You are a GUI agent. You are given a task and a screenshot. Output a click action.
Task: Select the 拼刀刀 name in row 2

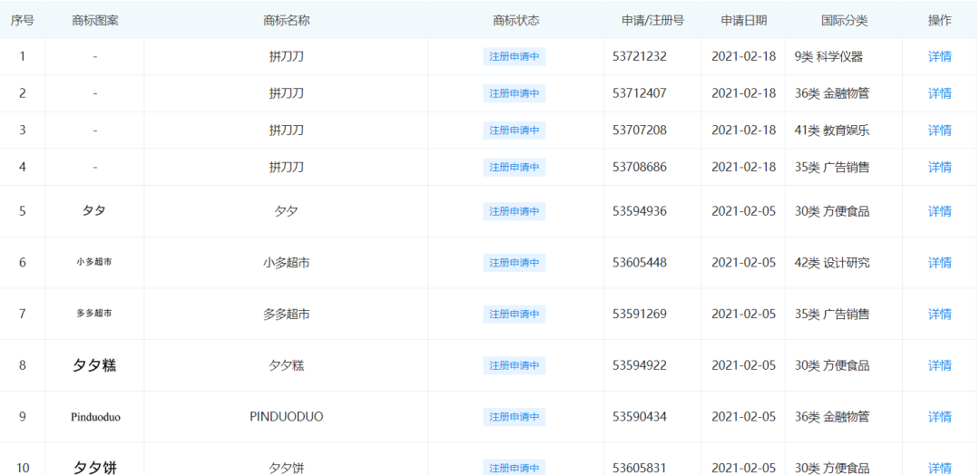point(286,93)
